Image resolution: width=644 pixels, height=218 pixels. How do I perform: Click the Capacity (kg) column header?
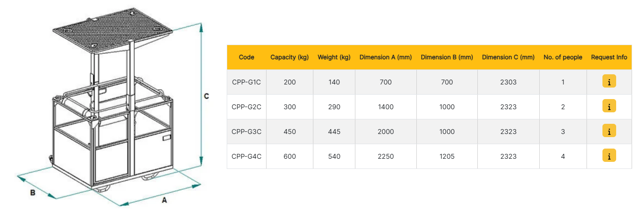[290, 57]
